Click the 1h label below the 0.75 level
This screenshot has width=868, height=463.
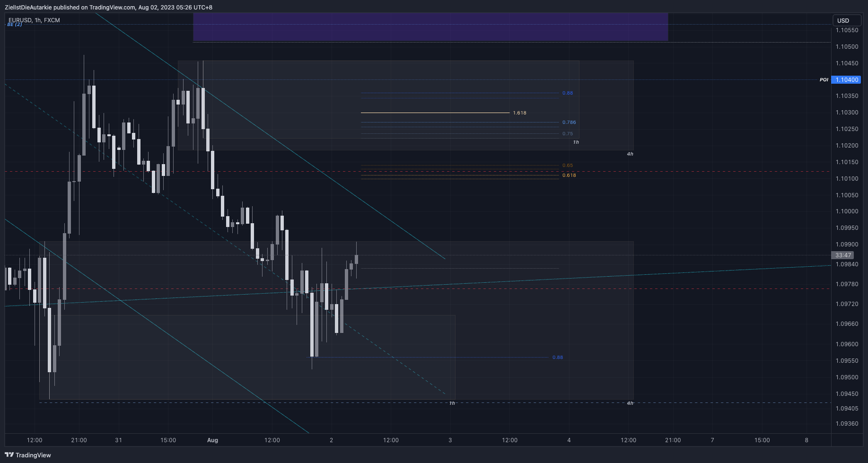click(576, 142)
